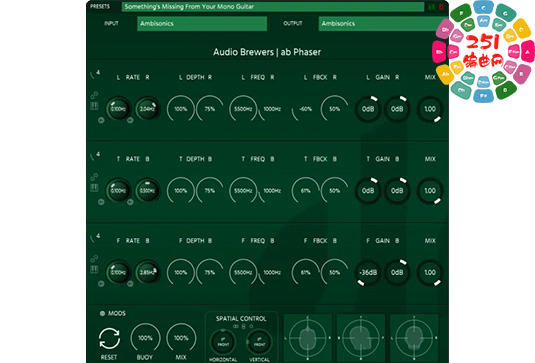Click the 'Audio Brewers | ab Phaser' title

pos(267,52)
